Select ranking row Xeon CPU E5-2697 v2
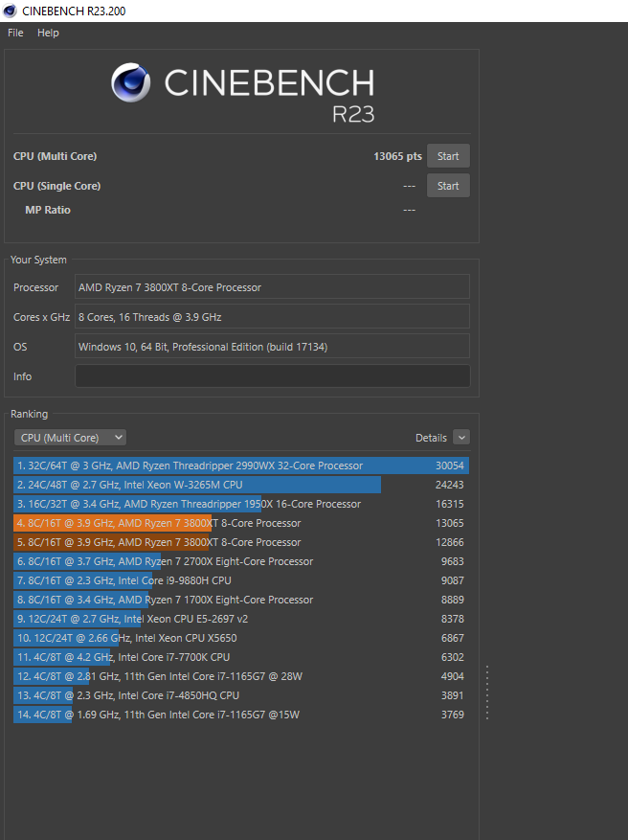Screen dimensions: 628x840 (x=241, y=619)
